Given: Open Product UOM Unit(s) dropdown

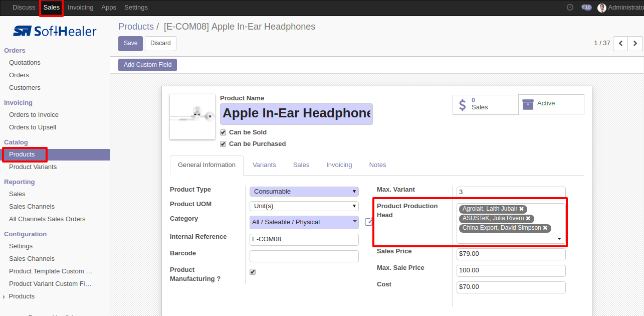Looking at the screenshot, I should pos(304,206).
